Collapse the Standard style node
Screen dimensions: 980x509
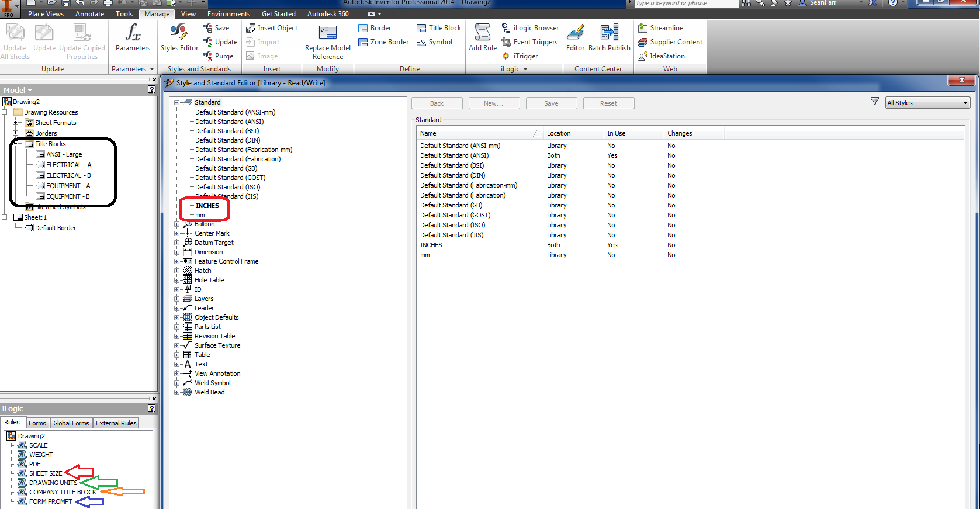[176, 102]
